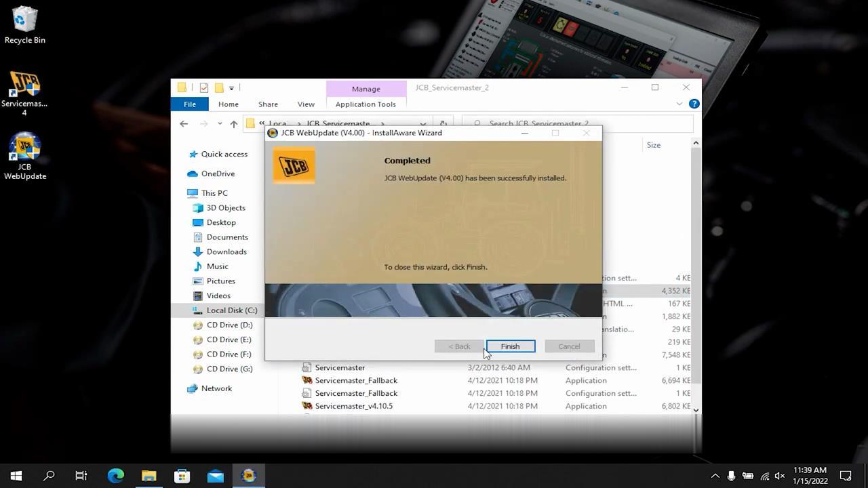The image size is (868, 488).
Task: Click the JCB installer taskbar icon
Action: (x=248, y=476)
